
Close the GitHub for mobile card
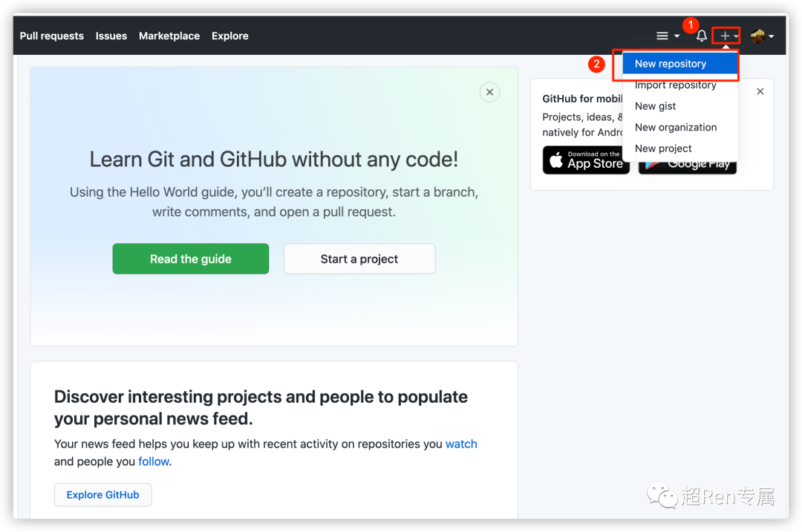coord(760,91)
